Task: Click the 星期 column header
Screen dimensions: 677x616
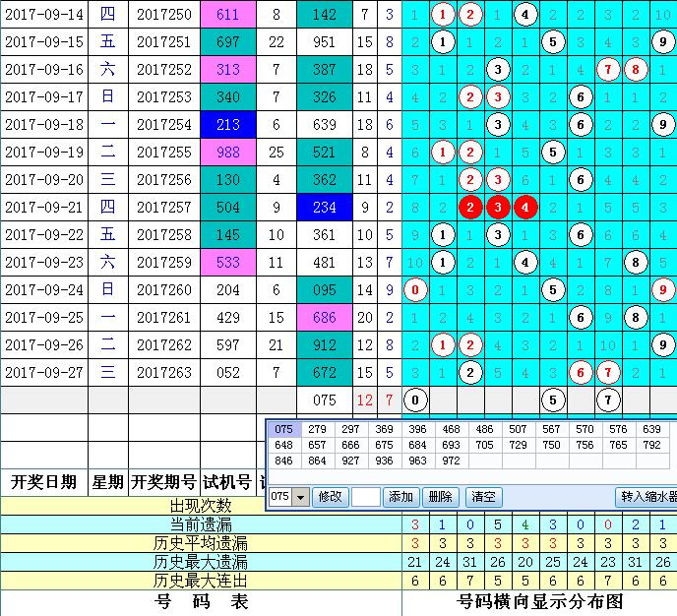Action: click(x=108, y=482)
